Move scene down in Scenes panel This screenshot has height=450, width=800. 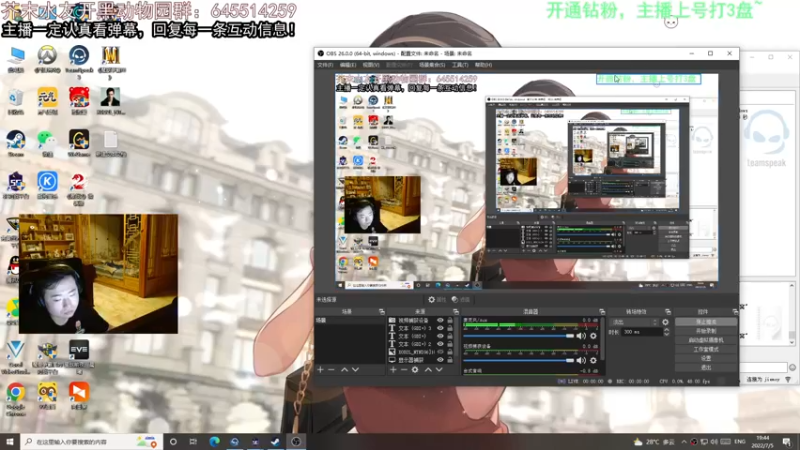click(356, 369)
